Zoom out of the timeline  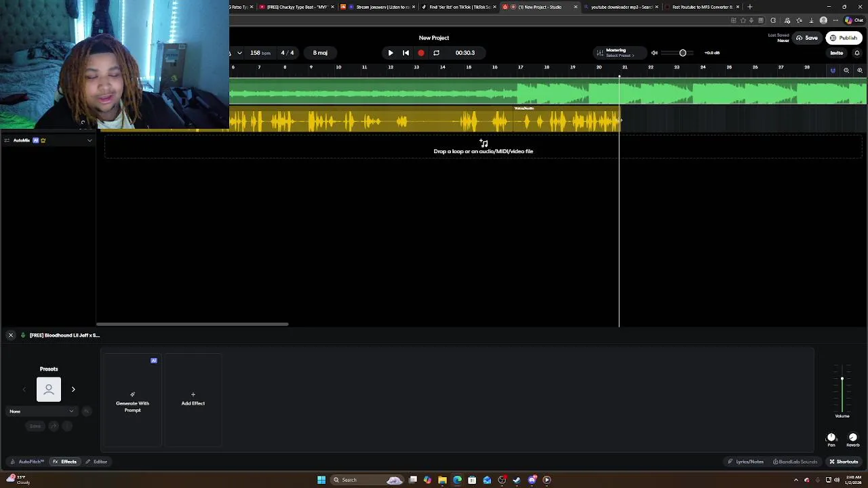tap(846, 70)
